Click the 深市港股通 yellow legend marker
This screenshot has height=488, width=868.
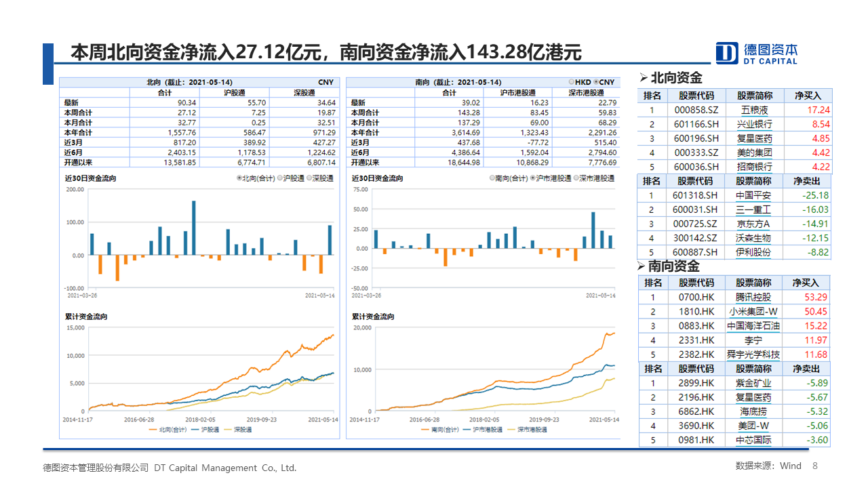[x=511, y=430]
